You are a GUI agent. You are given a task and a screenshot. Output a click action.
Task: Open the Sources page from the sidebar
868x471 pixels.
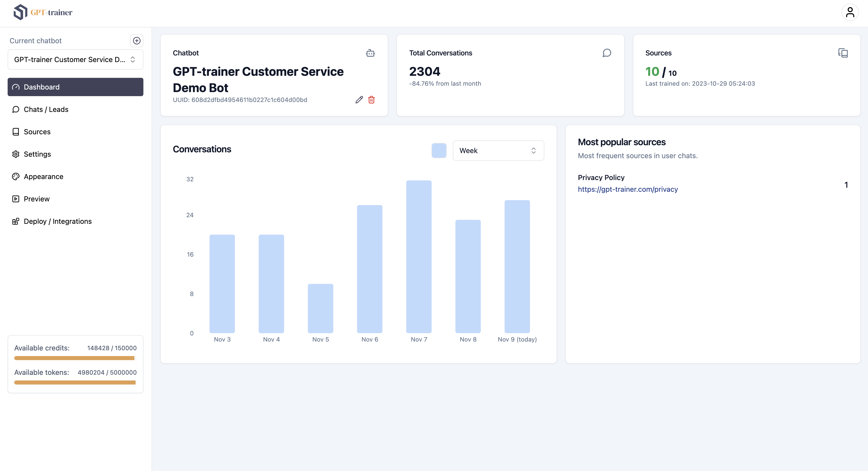[37, 131]
